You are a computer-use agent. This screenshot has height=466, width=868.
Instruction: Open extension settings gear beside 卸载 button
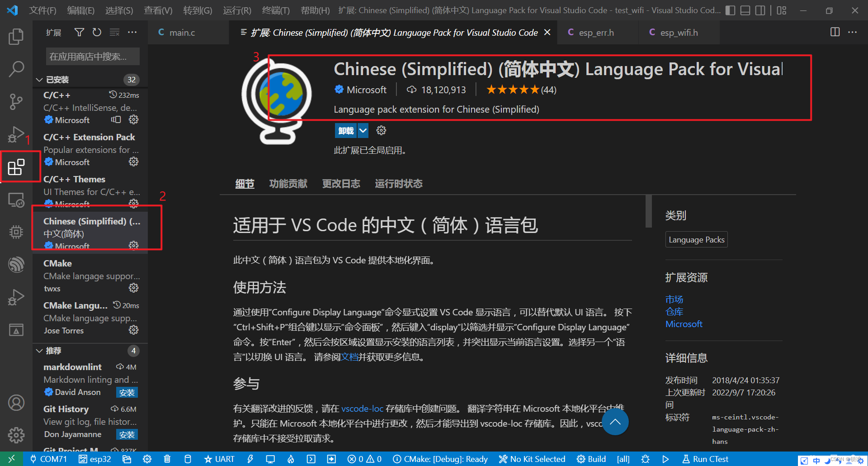pyautogui.click(x=381, y=130)
